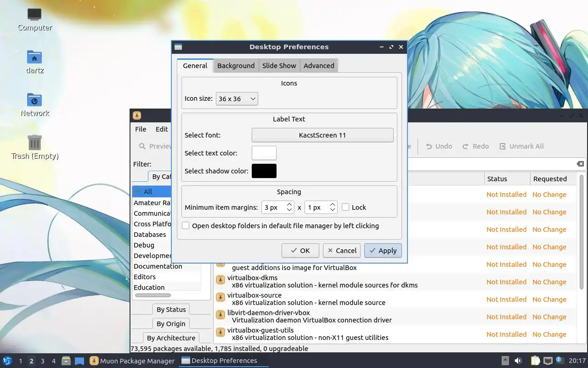Click the Muon package list vertical scrollbar

click(582, 232)
